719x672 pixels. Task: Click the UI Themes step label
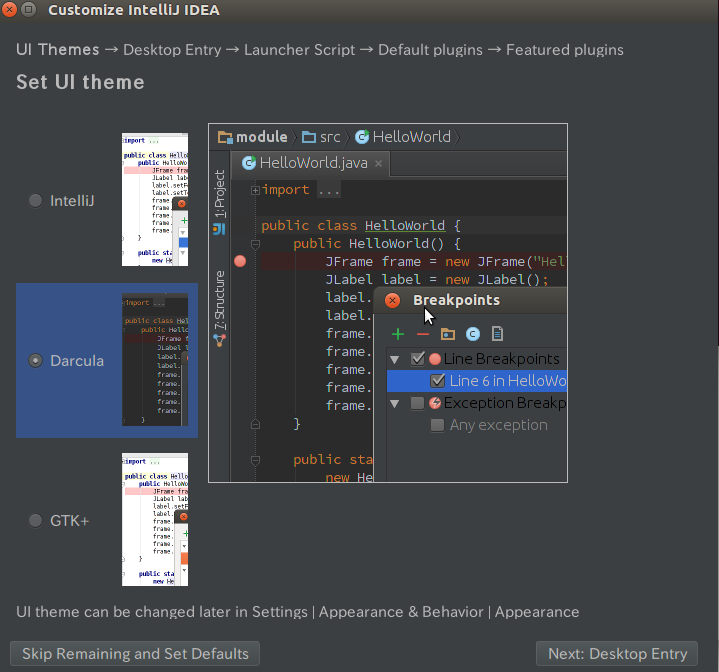point(57,50)
